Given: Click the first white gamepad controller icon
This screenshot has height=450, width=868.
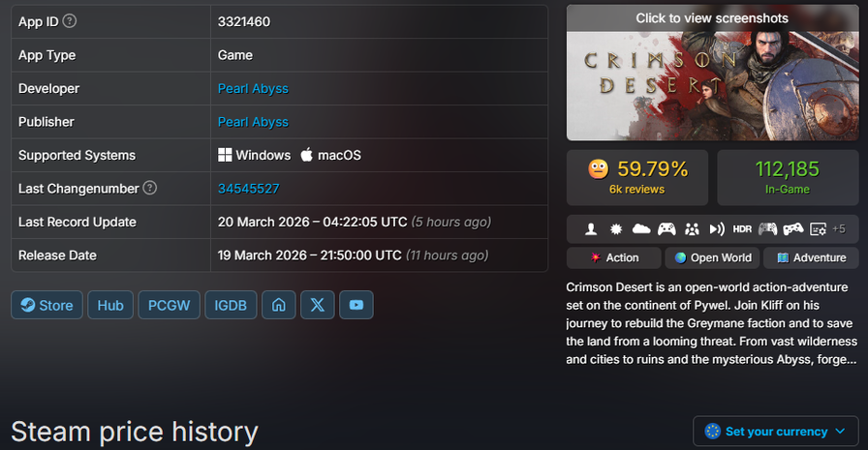Looking at the screenshot, I should point(666,228).
